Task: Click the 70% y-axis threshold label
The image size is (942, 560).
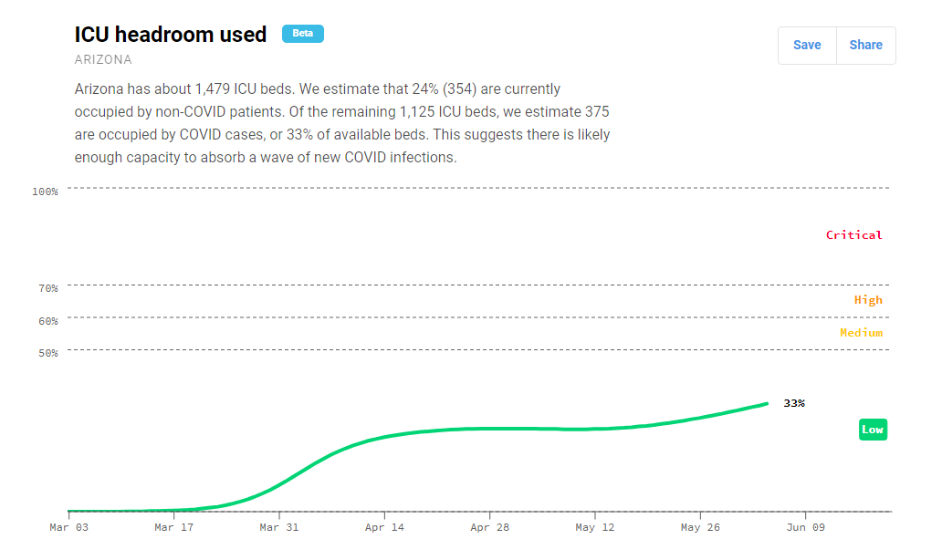Action: pos(47,288)
